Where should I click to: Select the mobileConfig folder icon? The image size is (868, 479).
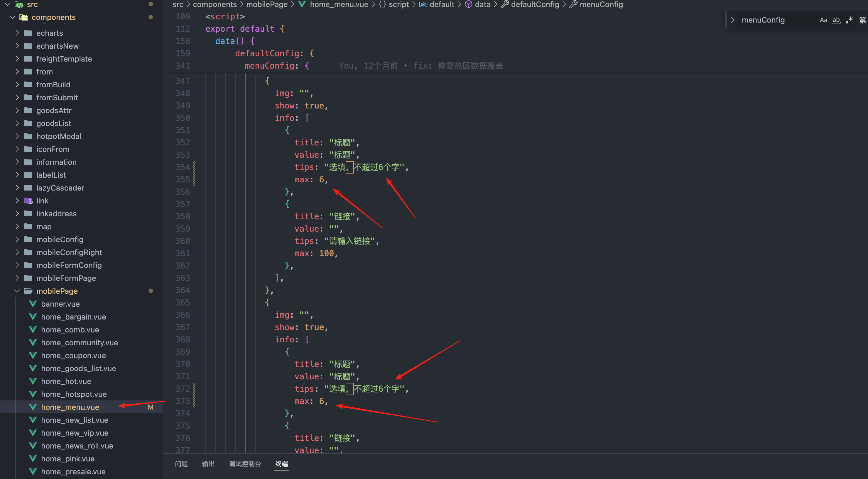(x=28, y=239)
